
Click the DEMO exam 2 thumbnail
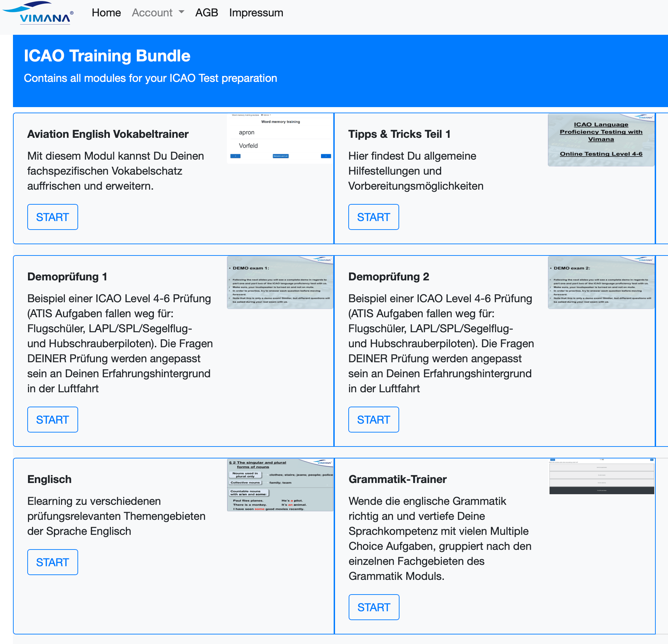[x=601, y=282]
